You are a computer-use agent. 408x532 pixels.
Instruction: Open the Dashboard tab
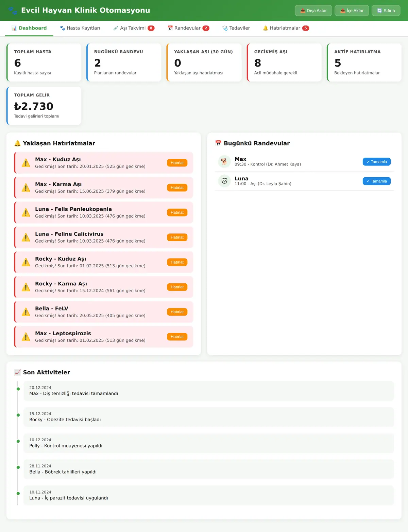[x=29, y=28]
